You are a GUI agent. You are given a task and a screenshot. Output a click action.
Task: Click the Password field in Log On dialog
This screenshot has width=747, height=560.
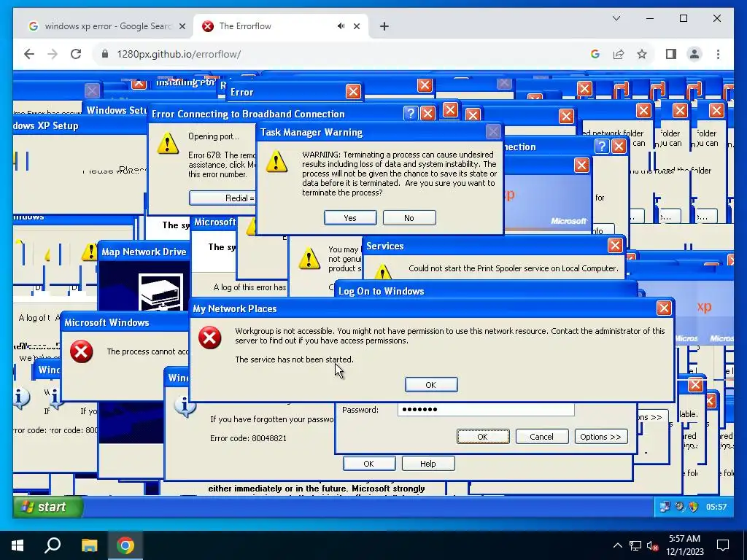[486, 410]
